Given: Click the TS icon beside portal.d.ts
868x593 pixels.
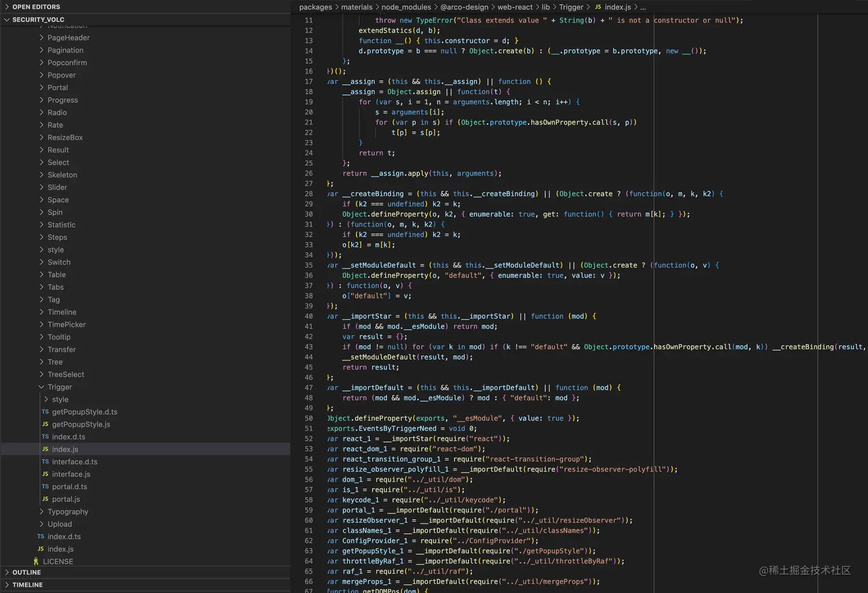Looking at the screenshot, I should tap(45, 486).
